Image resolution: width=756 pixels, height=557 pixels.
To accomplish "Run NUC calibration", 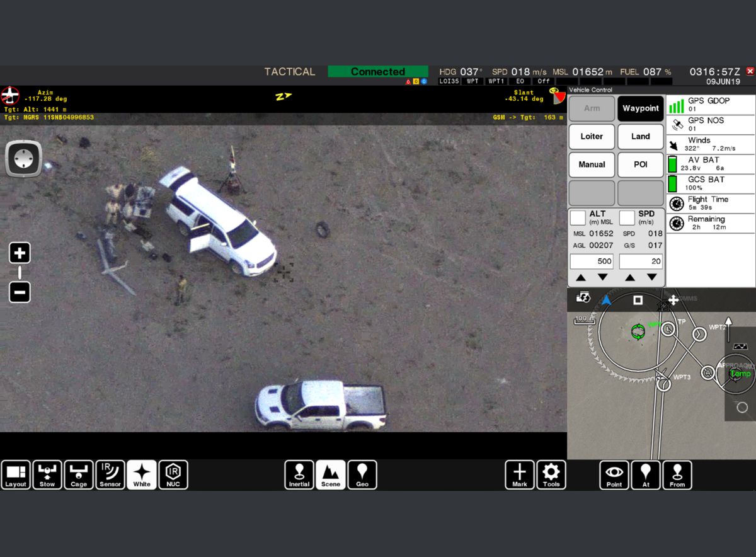I will click(x=173, y=475).
